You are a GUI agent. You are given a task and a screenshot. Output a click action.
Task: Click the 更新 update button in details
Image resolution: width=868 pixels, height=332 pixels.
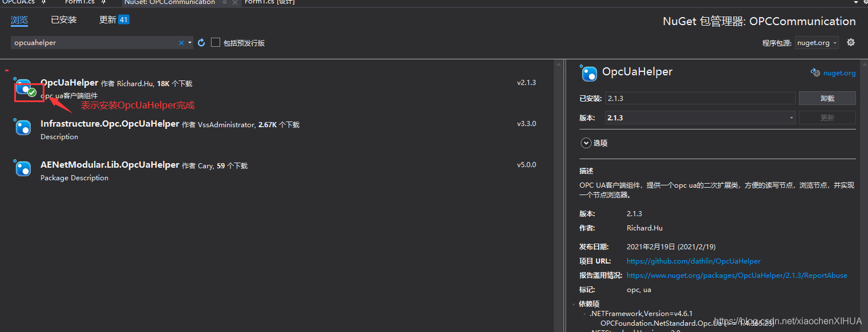(x=827, y=118)
